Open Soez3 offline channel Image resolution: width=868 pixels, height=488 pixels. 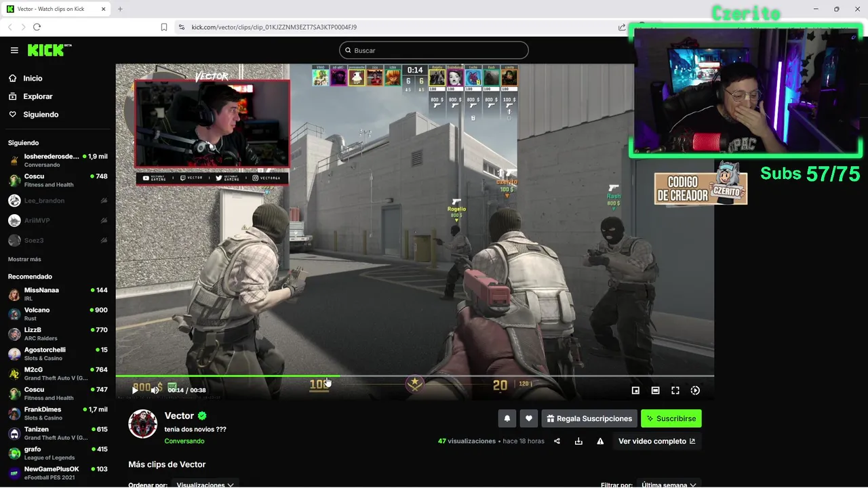coord(58,240)
